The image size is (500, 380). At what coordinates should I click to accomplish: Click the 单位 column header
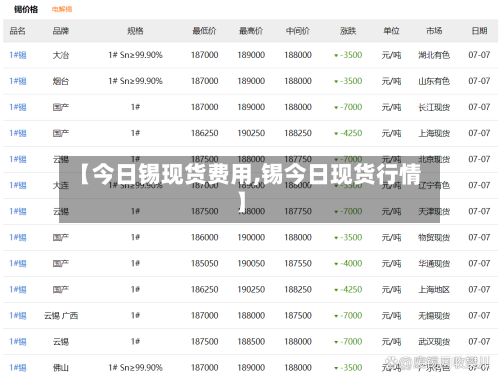(391, 31)
